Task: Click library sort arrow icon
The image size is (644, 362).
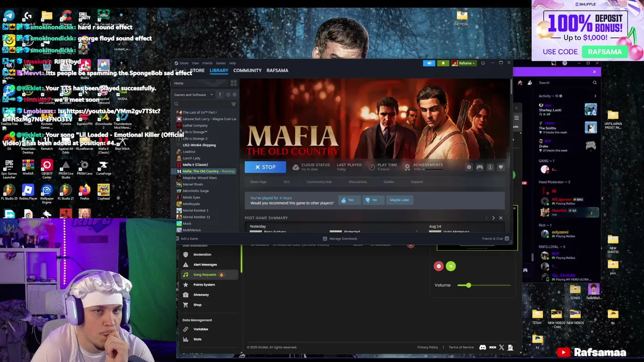Action: tap(220, 95)
